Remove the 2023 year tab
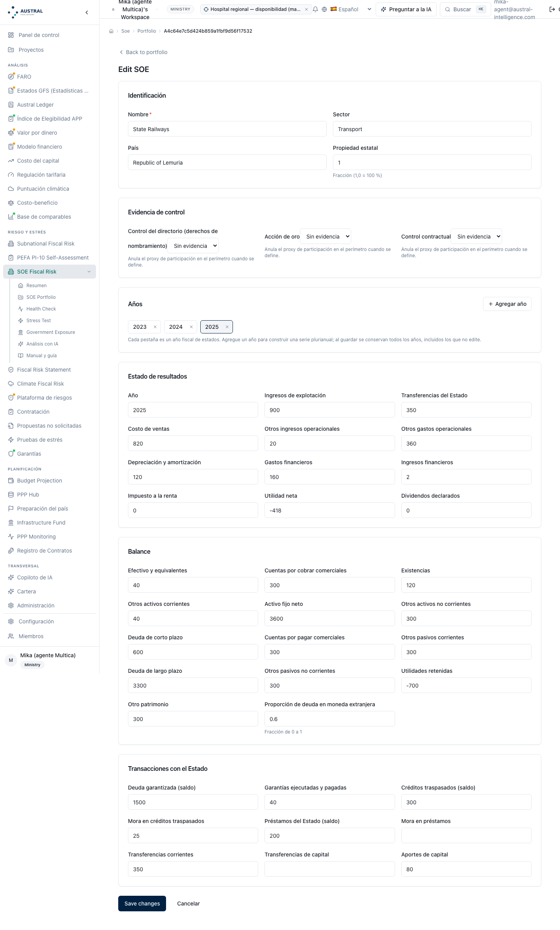Viewport: 560px width, 930px height. [x=155, y=327]
